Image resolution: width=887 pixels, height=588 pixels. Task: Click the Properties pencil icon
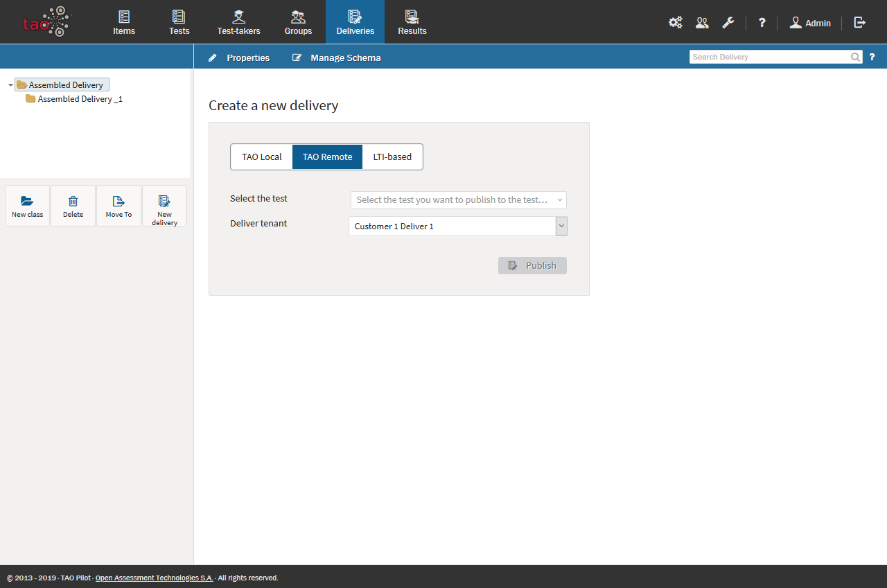point(213,57)
